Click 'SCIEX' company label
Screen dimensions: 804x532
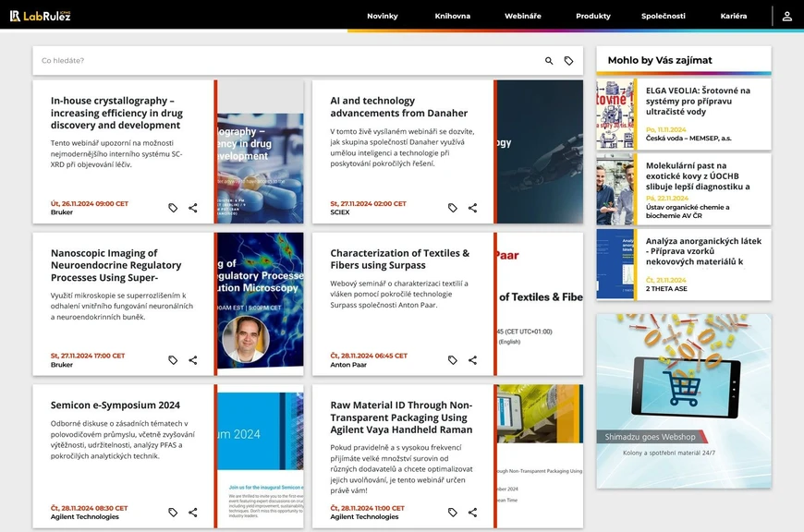tap(339, 212)
